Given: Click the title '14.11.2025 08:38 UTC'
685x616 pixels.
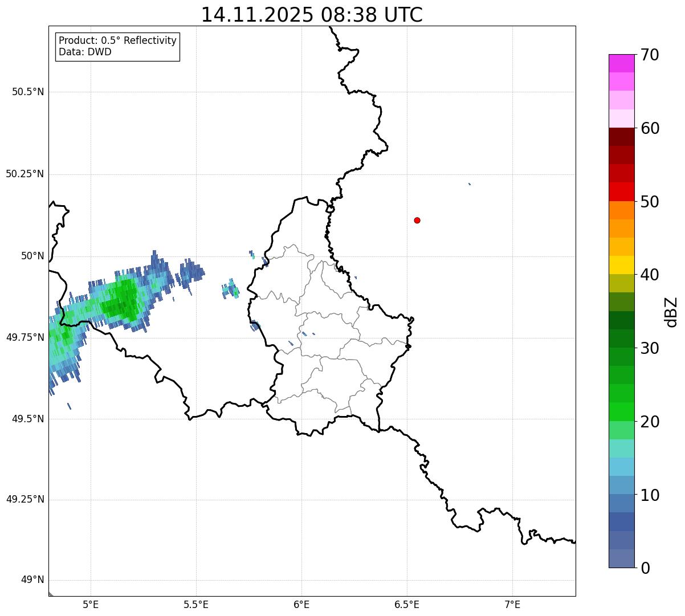Looking at the screenshot, I should pyautogui.click(x=312, y=14).
